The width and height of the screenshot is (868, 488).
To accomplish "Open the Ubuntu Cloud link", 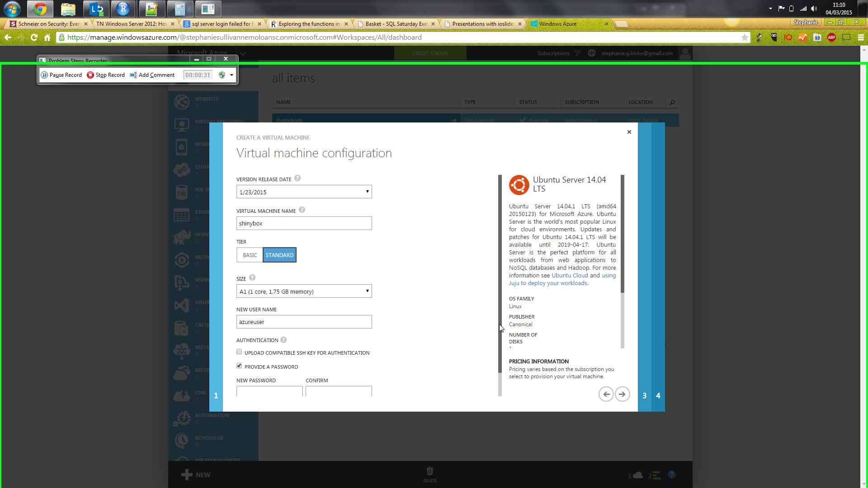I will click(x=569, y=276).
